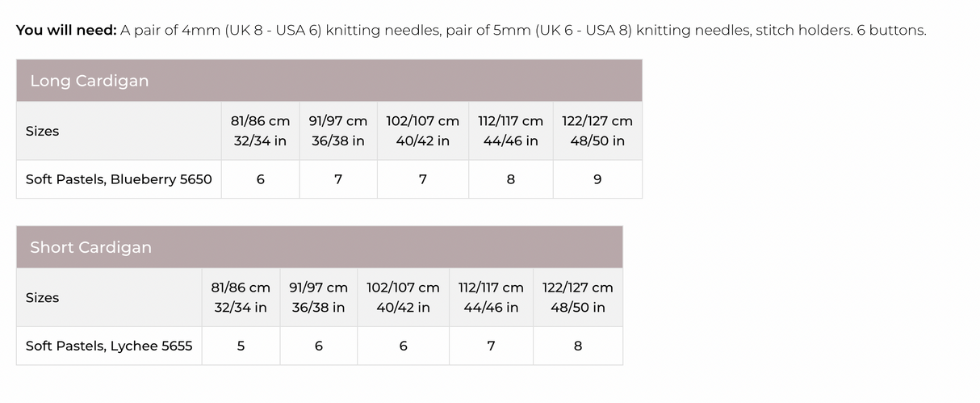Select the Soft Pastels, Blueberry 5650 row label
Viewport: 980px width, 403px height.
119,179
